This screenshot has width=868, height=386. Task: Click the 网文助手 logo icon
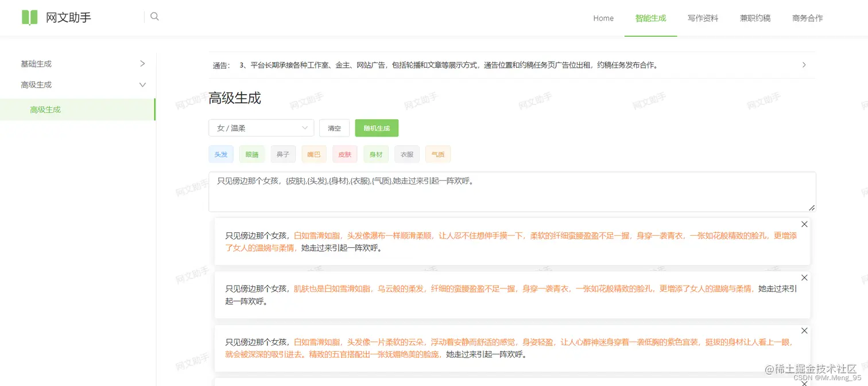(x=29, y=17)
